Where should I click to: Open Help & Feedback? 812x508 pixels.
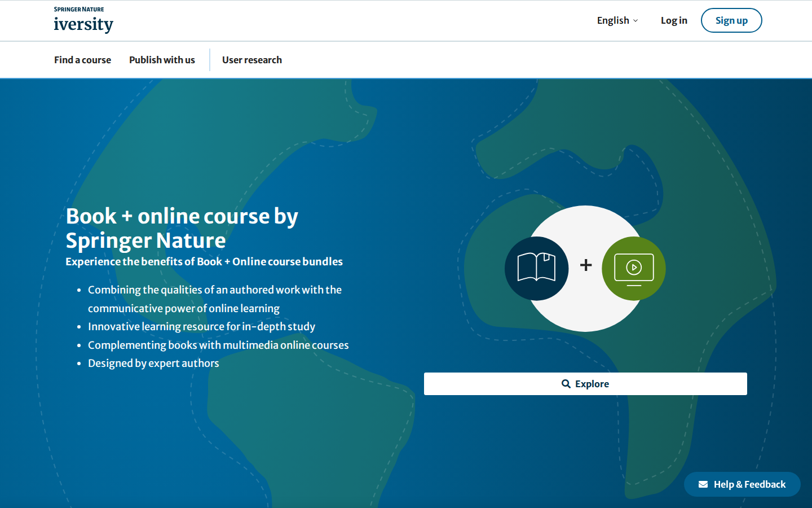point(742,484)
